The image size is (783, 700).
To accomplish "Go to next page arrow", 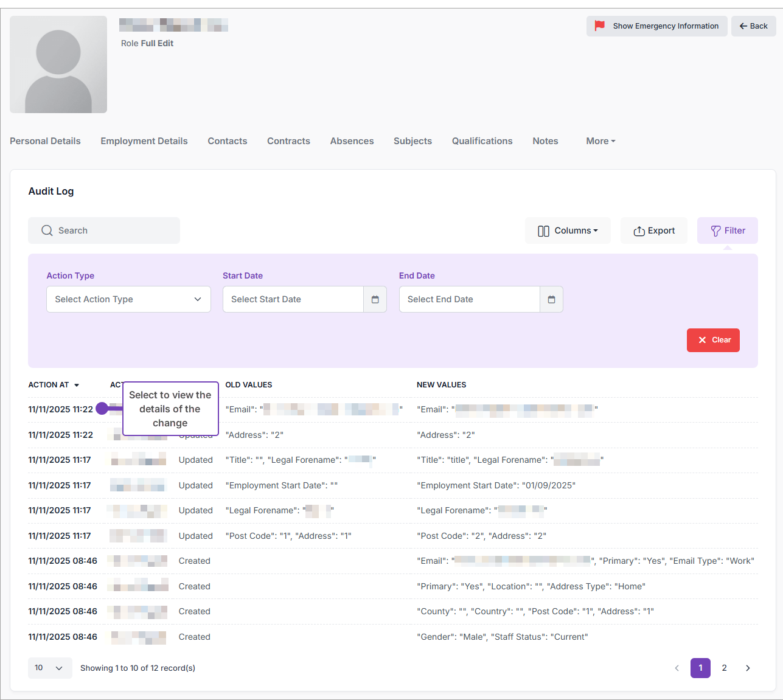I will click(748, 668).
